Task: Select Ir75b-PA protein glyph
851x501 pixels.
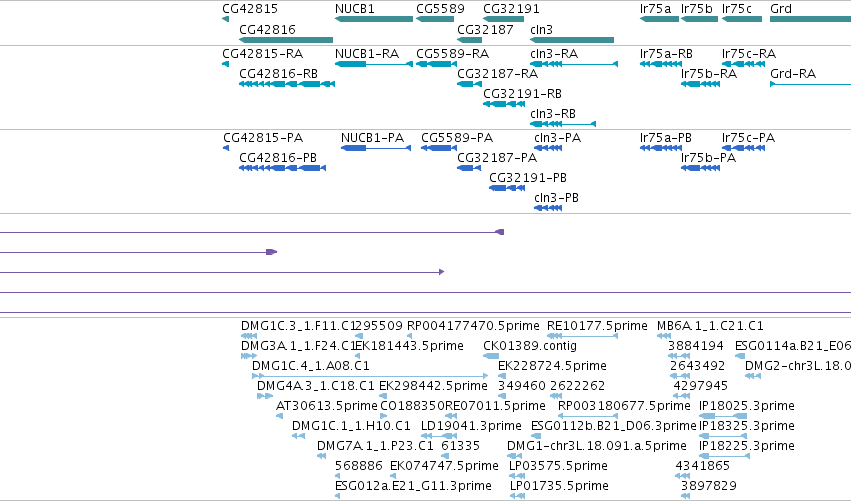Action: click(701, 168)
